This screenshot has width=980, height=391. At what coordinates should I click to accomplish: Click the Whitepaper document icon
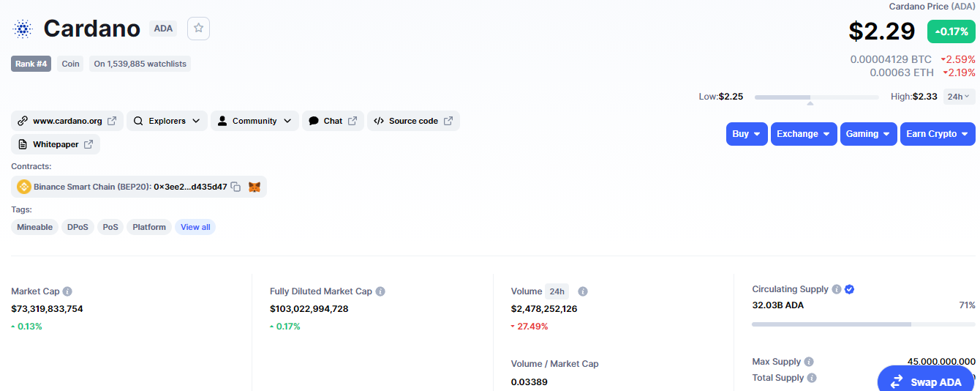[x=23, y=144]
